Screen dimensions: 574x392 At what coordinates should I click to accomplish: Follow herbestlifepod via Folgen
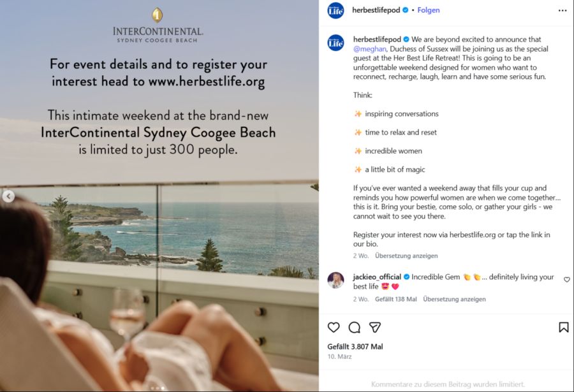pos(429,11)
